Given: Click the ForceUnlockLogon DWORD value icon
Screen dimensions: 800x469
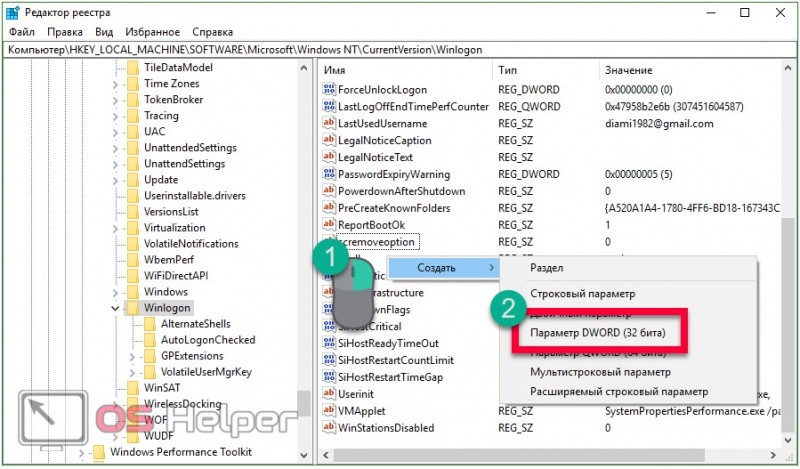Looking at the screenshot, I should [329, 89].
